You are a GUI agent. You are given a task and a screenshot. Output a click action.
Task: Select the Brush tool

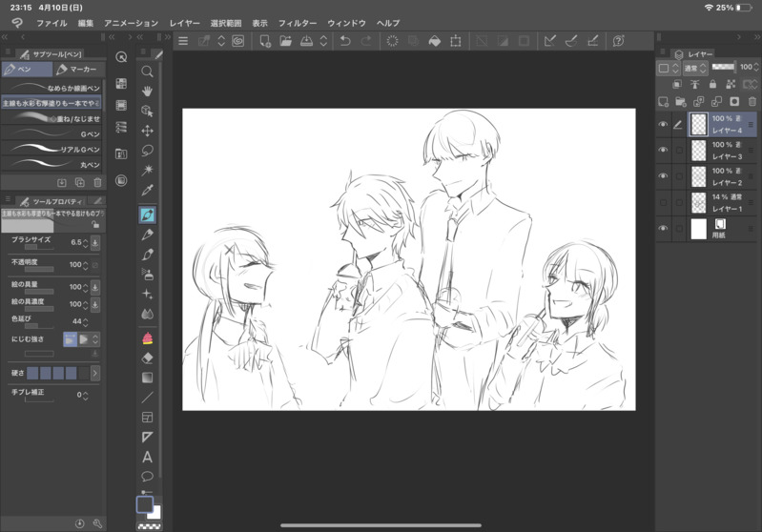click(147, 255)
